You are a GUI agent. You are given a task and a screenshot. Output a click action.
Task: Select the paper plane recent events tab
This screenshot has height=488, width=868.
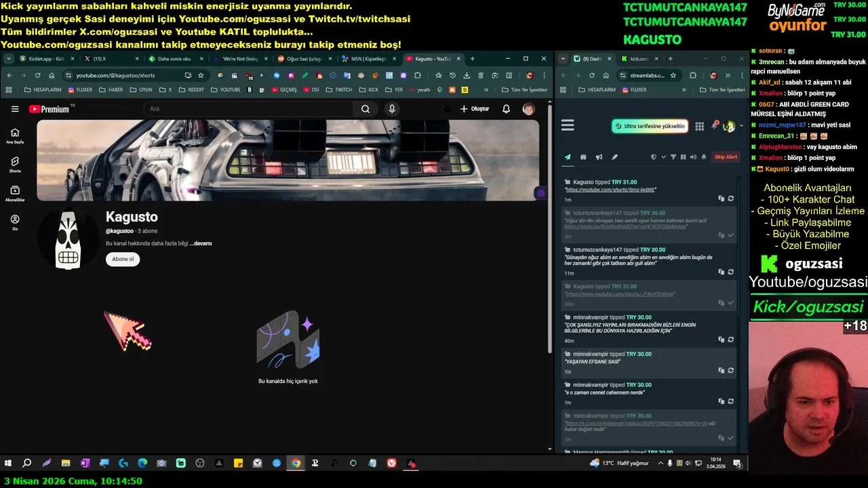click(568, 157)
